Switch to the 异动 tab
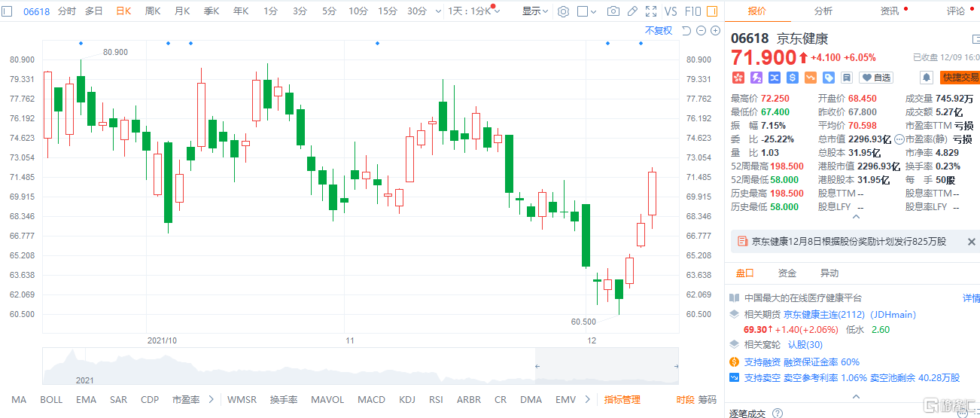This screenshot has width=980, height=418. pyautogui.click(x=829, y=273)
